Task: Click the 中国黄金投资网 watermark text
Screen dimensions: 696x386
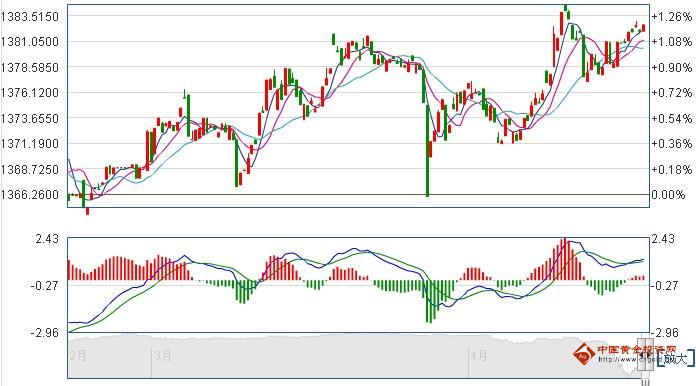Action: click(x=637, y=350)
